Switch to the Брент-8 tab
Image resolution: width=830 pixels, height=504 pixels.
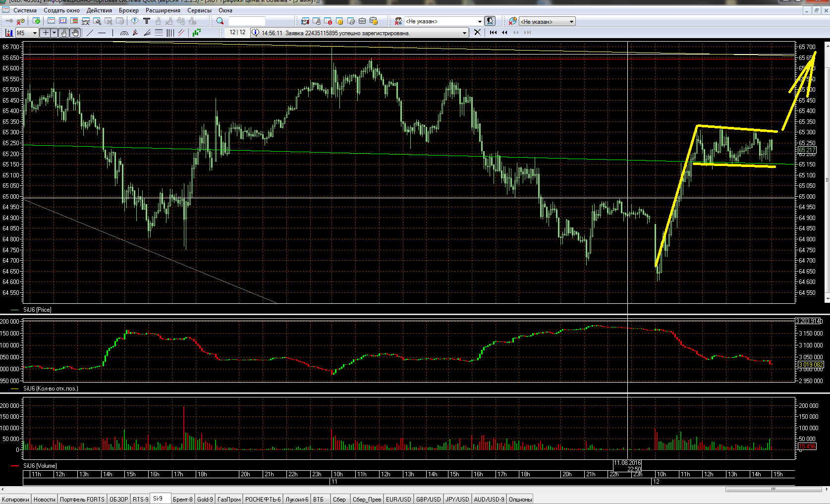tap(182, 499)
